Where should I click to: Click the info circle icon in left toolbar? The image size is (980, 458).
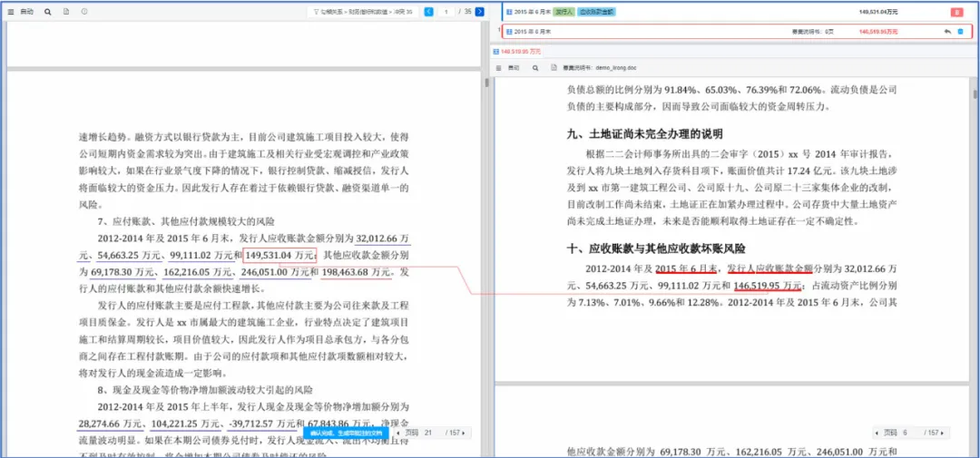[84, 12]
